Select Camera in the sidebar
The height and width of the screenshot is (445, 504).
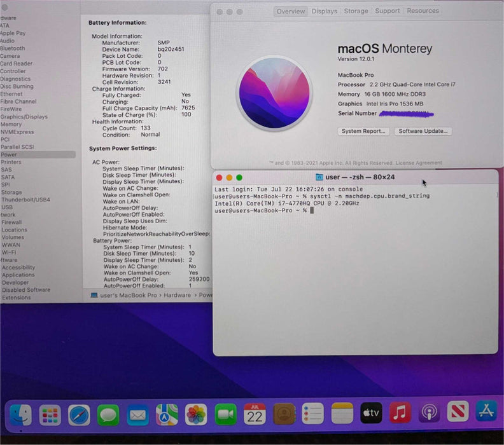pos(10,56)
